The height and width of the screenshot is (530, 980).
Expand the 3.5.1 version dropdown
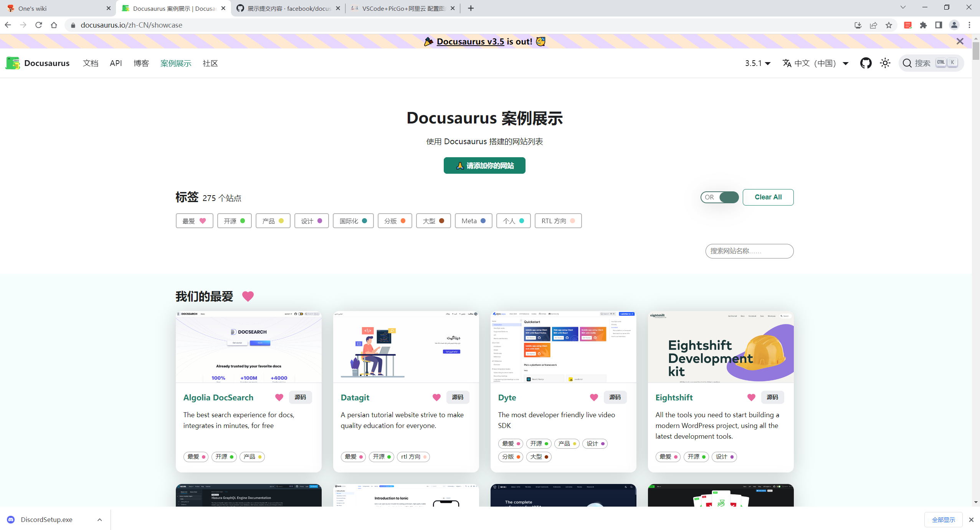758,63
